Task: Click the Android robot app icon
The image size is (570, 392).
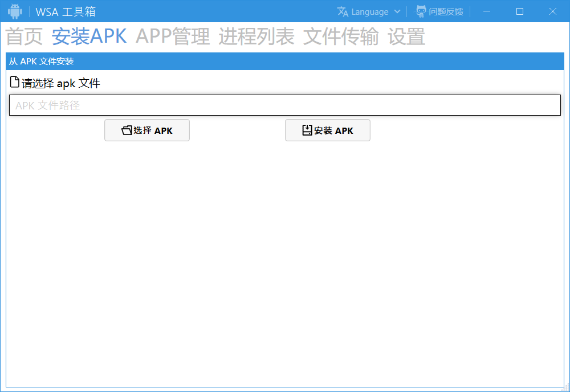Action: pyautogui.click(x=15, y=11)
